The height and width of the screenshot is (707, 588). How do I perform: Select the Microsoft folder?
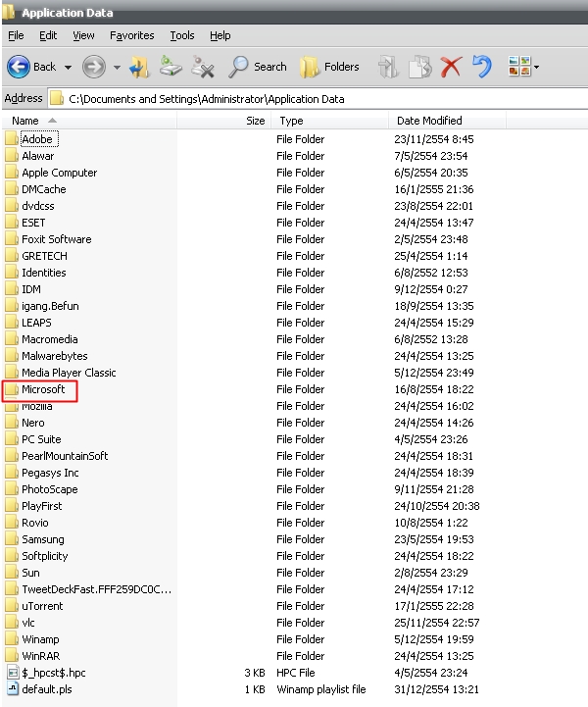35,389
